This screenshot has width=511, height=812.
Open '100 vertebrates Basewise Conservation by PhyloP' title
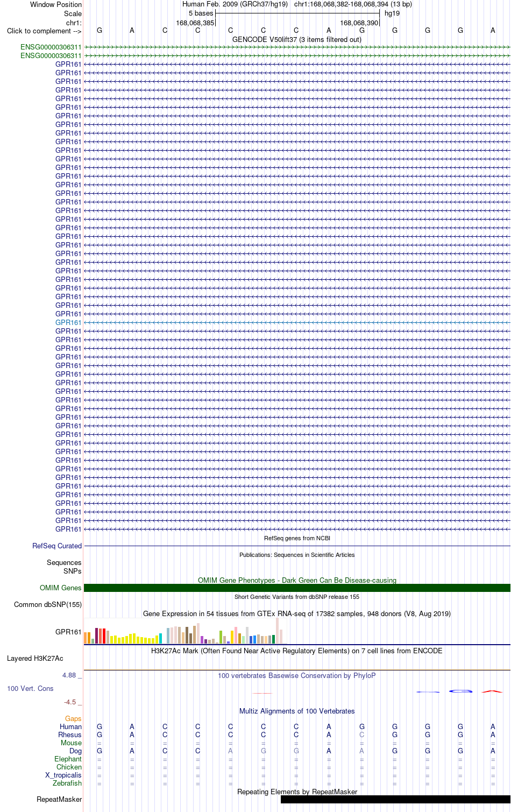tap(297, 675)
